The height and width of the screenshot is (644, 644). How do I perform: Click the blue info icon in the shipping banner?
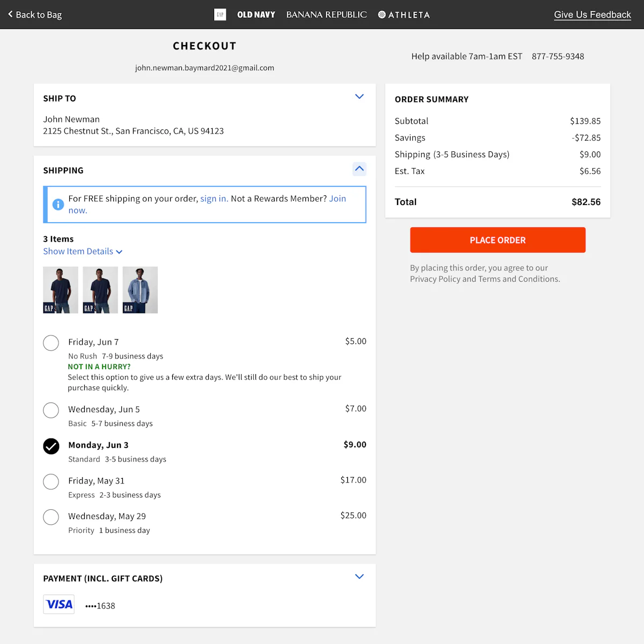click(58, 204)
